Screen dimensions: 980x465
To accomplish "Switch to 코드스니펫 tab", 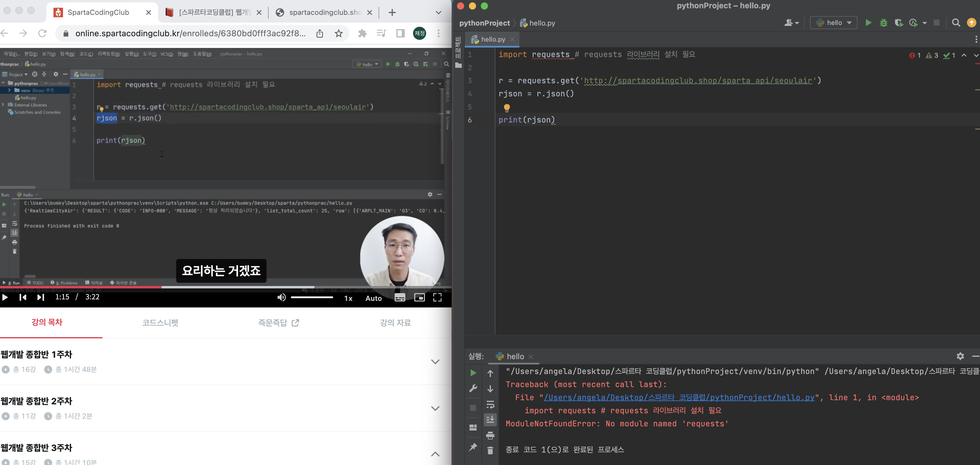I will (160, 323).
